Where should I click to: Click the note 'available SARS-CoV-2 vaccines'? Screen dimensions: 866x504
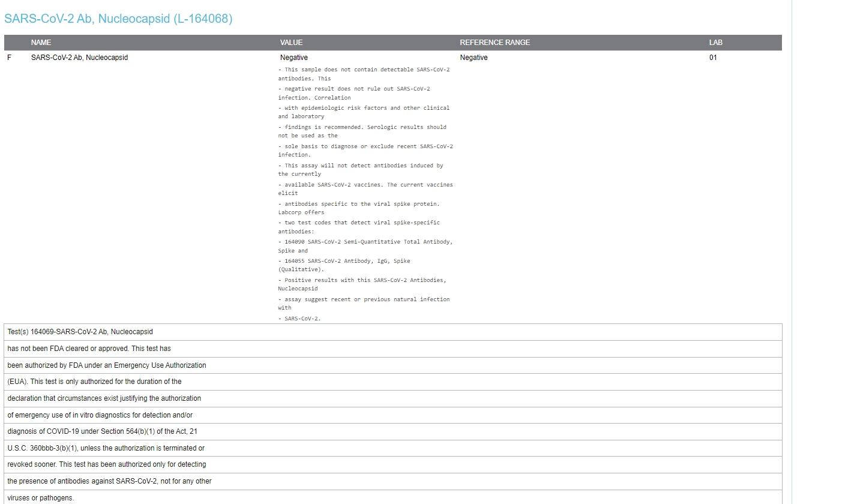365,189
